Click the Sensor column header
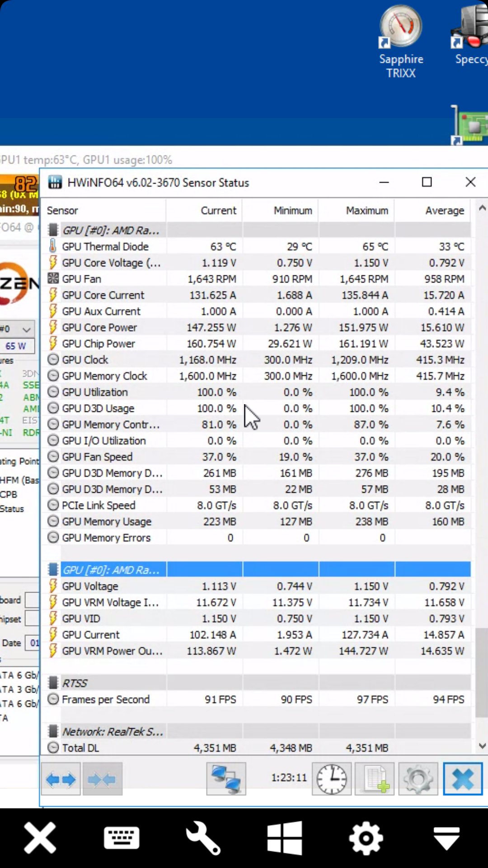This screenshot has width=488, height=868. (104, 210)
